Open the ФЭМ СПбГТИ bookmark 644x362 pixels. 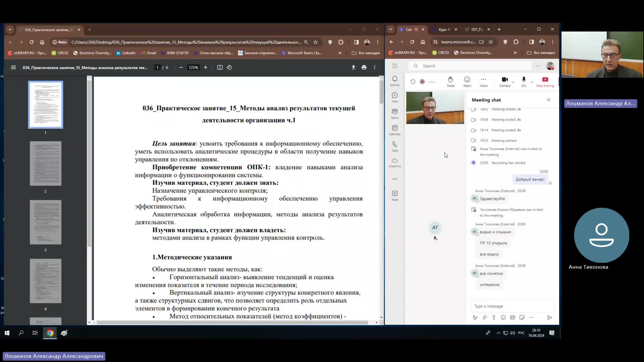point(174,53)
